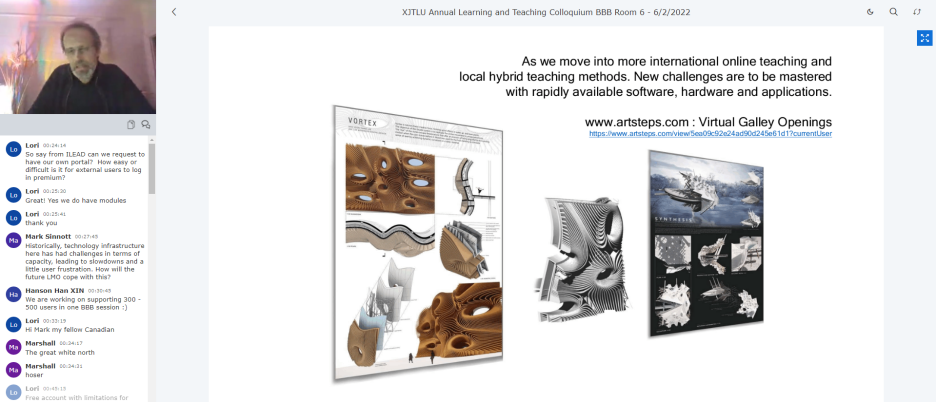Click Mark Sinnott's purple avatar
Image resolution: width=936 pixels, height=402 pixels.
[13, 241]
